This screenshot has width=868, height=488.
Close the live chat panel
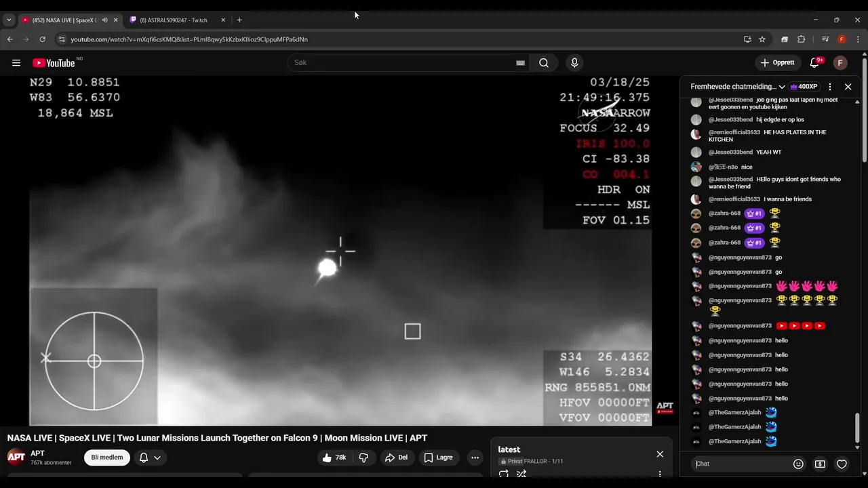pyautogui.click(x=848, y=87)
